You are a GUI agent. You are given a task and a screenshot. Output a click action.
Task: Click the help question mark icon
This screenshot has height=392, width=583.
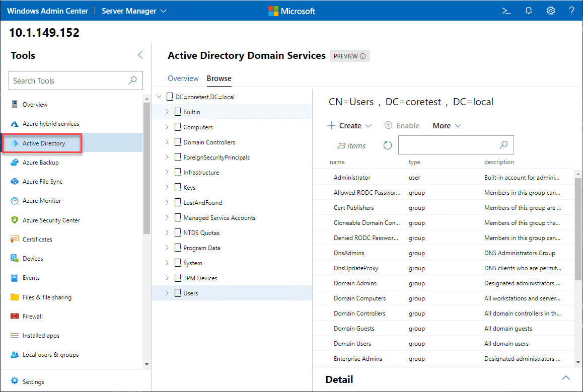571,11
